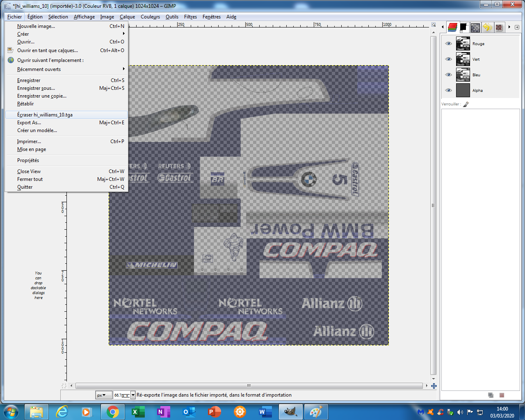Open the px unit dropdown in status bar
The image size is (525, 420).
point(104,395)
